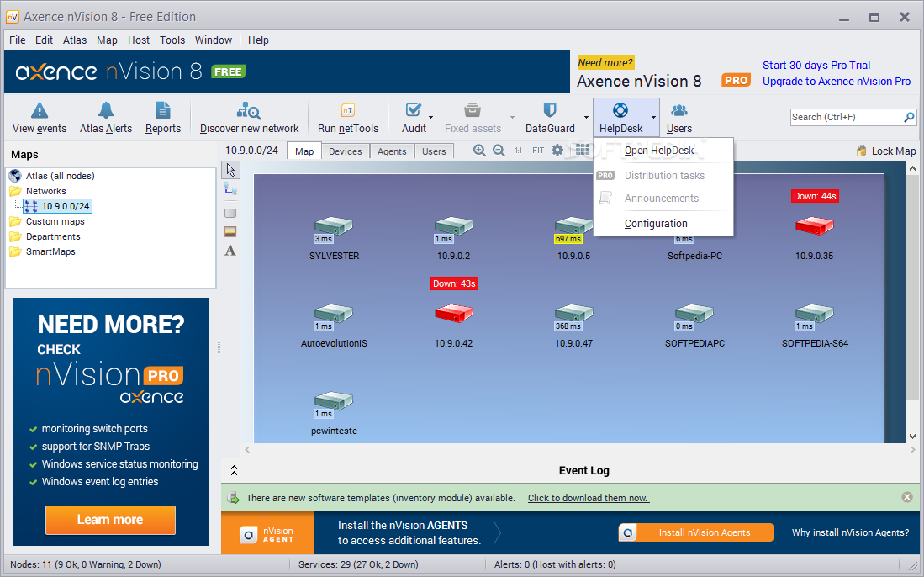Switch to the Devices tab

coord(346,151)
